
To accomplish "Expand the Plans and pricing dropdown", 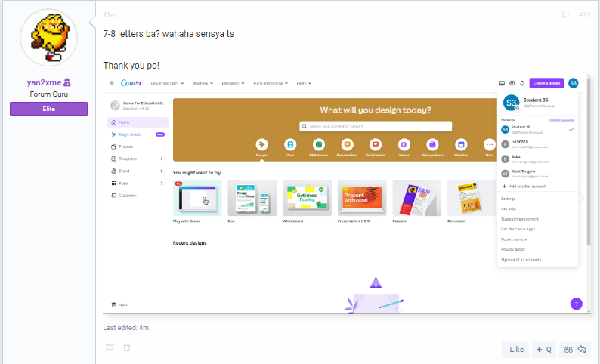I will click(x=271, y=83).
